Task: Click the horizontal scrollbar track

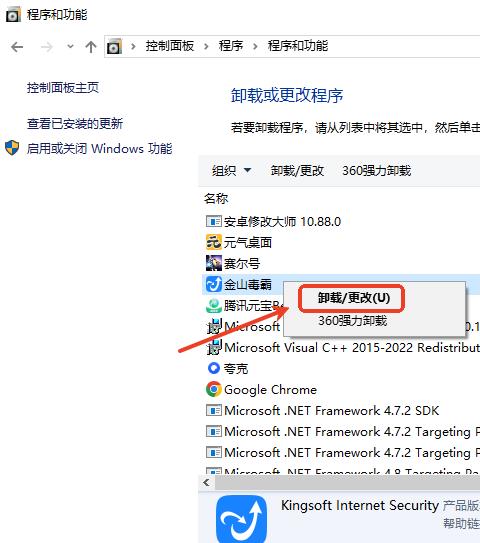Action: (347, 482)
